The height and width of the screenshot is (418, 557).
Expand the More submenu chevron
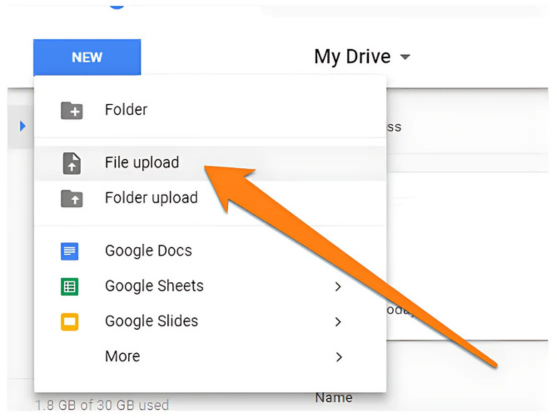[339, 357]
